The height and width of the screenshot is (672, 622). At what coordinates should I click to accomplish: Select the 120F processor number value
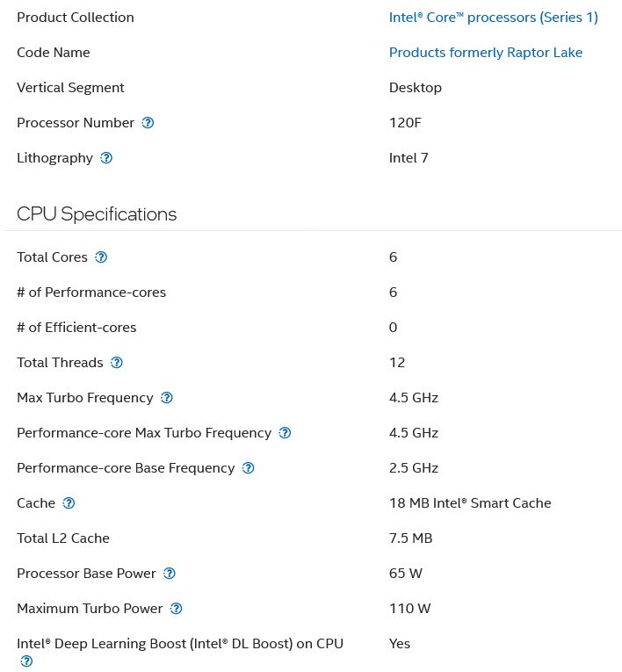tap(405, 123)
